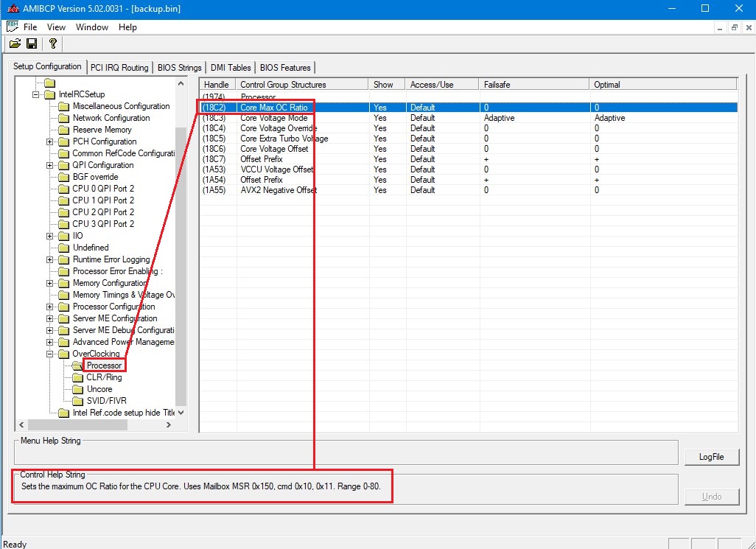Click the Reserve Memory folder icon
The width and height of the screenshot is (756, 549).
click(x=63, y=130)
